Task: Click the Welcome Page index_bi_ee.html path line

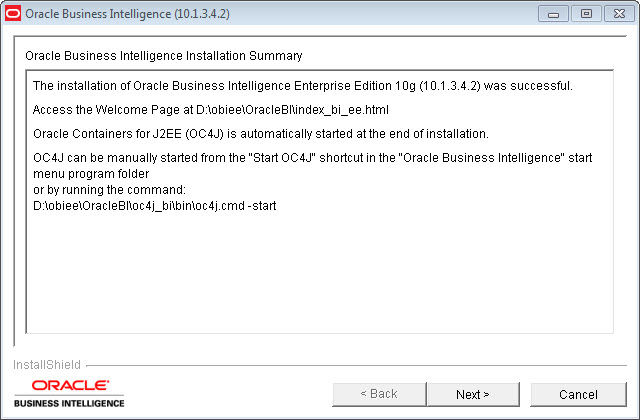Action: click(211, 110)
